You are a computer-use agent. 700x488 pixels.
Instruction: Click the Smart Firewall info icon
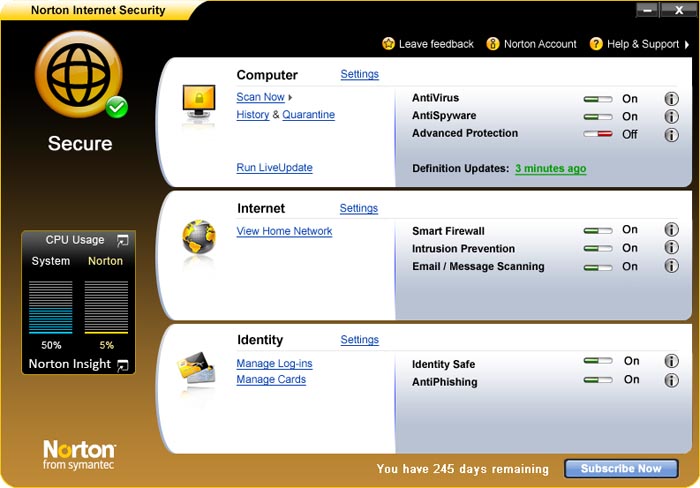point(671,230)
